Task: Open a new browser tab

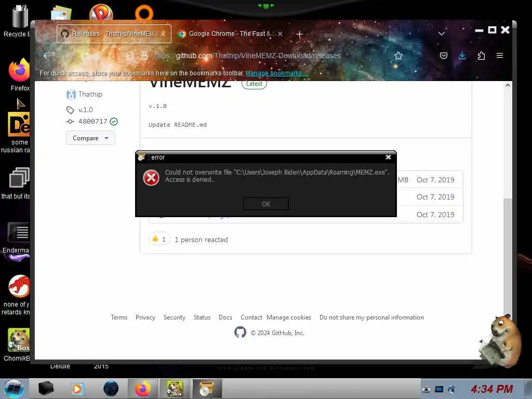Action: point(299,34)
